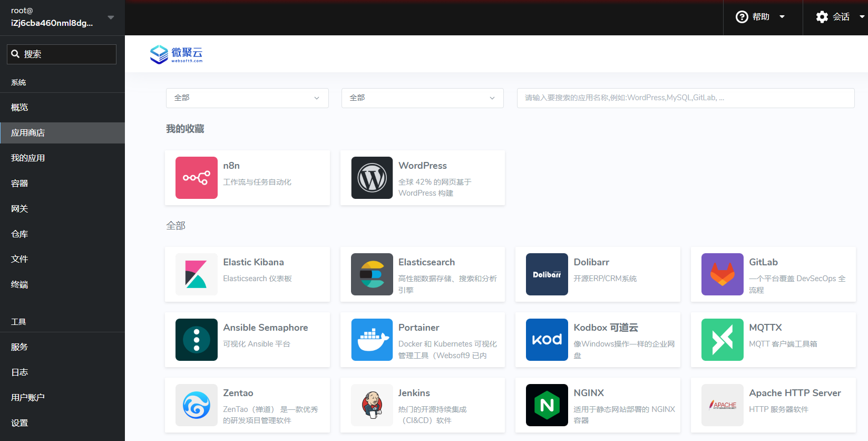Viewport: 868px width, 441px height.
Task: Open the WordPress logo icon
Action: click(x=372, y=178)
